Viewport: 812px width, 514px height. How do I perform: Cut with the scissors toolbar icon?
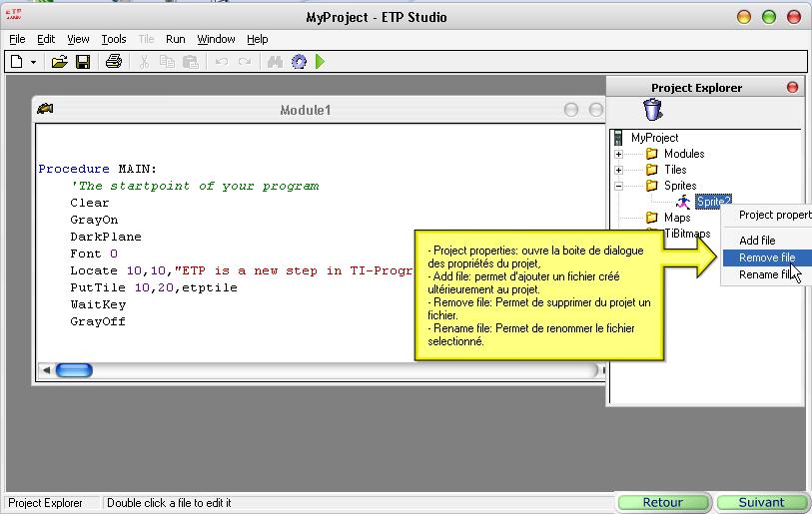click(x=144, y=62)
